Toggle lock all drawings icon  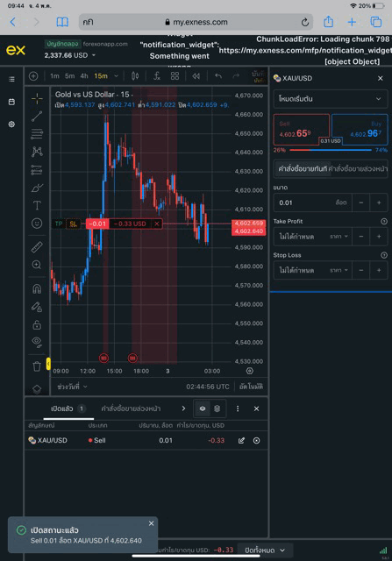37,325
